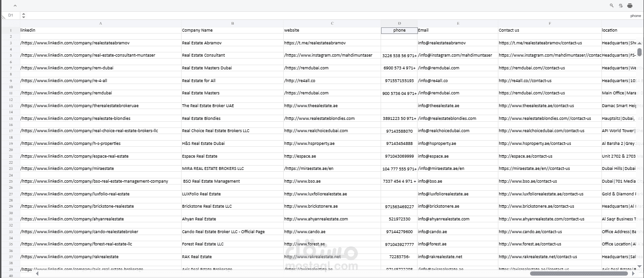Click phone cell 971043069999
This screenshot has height=278, width=644.
[399, 156]
